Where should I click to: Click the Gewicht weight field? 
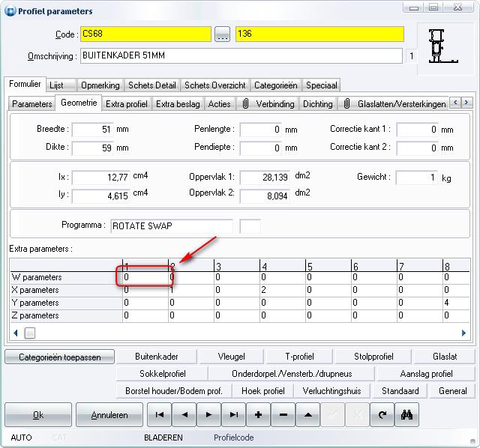(x=417, y=178)
